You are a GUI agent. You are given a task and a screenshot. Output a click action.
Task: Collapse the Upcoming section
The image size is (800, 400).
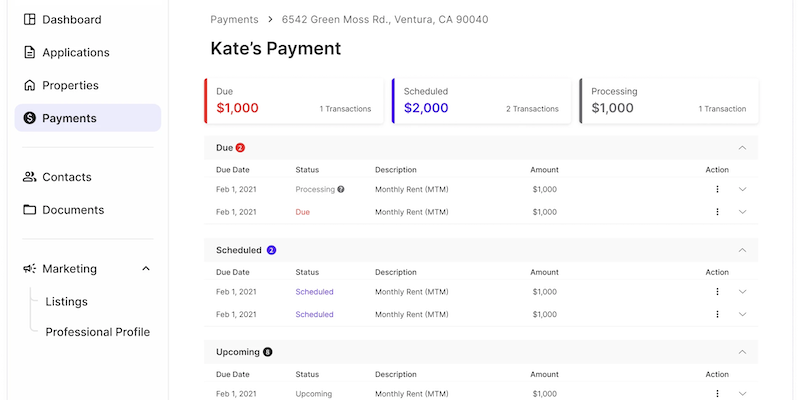pos(742,352)
